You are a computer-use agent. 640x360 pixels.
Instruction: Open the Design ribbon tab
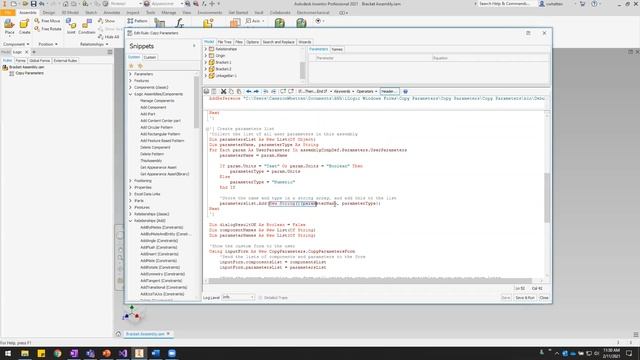[48, 13]
